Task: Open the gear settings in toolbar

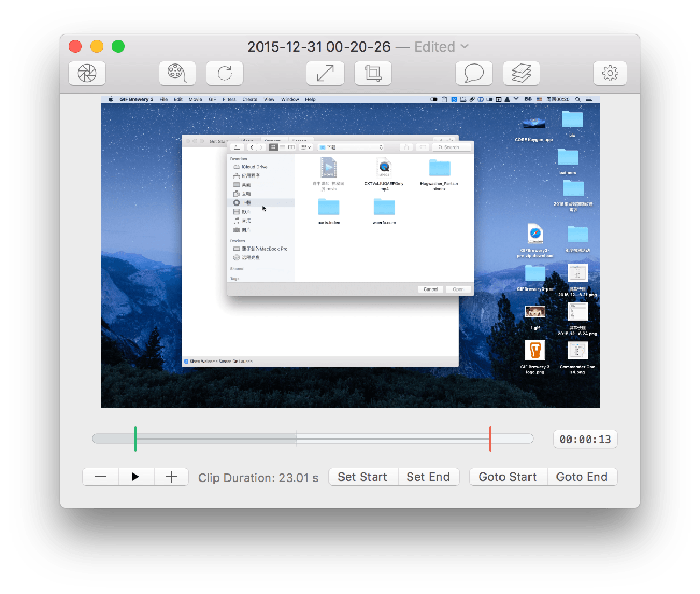Action: [x=610, y=73]
